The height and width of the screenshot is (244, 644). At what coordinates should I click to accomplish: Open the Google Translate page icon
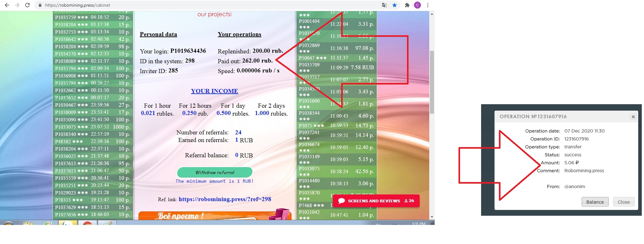384,5
